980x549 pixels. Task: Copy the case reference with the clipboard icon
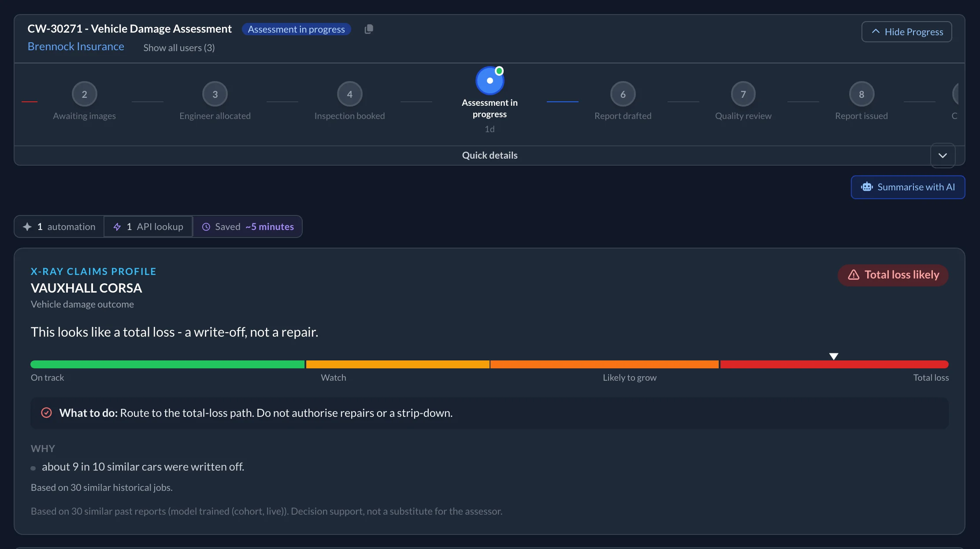click(x=369, y=29)
